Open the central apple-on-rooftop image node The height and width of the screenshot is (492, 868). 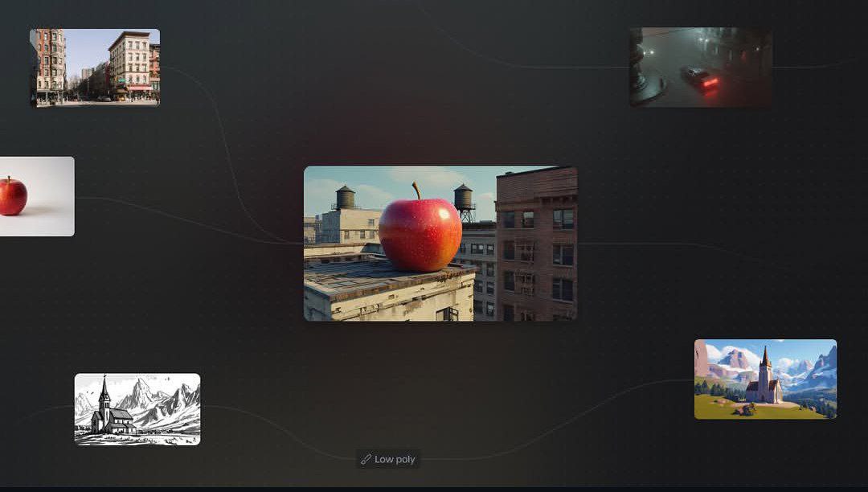tap(440, 241)
